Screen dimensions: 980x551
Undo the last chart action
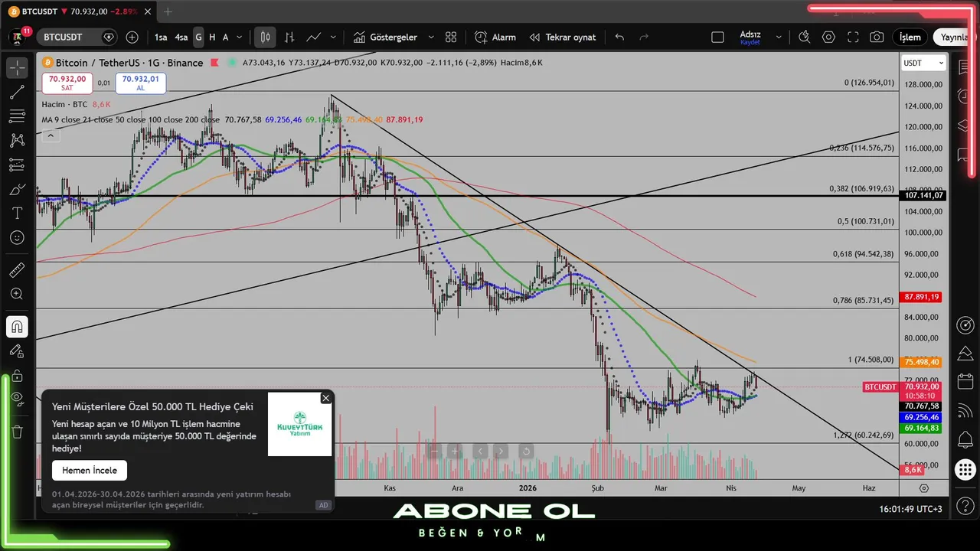point(619,37)
